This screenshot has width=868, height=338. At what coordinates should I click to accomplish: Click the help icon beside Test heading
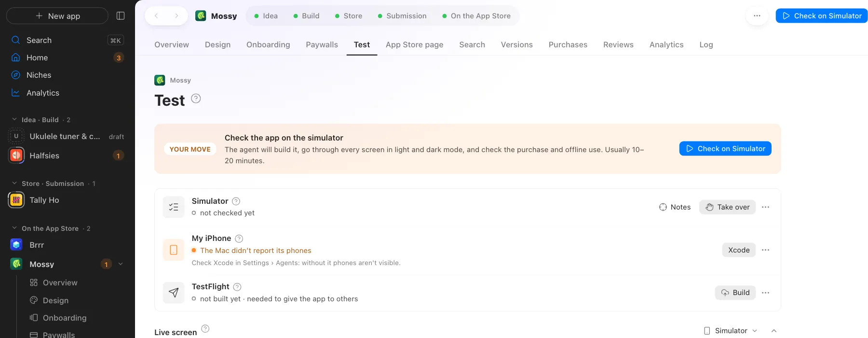(196, 99)
